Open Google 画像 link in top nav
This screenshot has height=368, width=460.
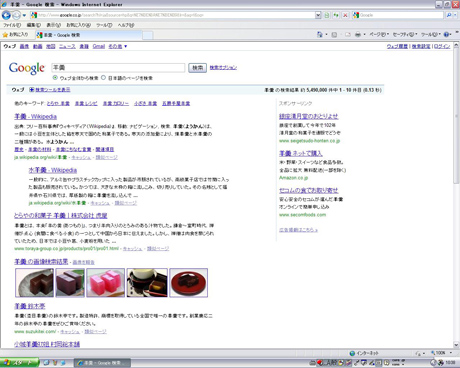(x=24, y=46)
